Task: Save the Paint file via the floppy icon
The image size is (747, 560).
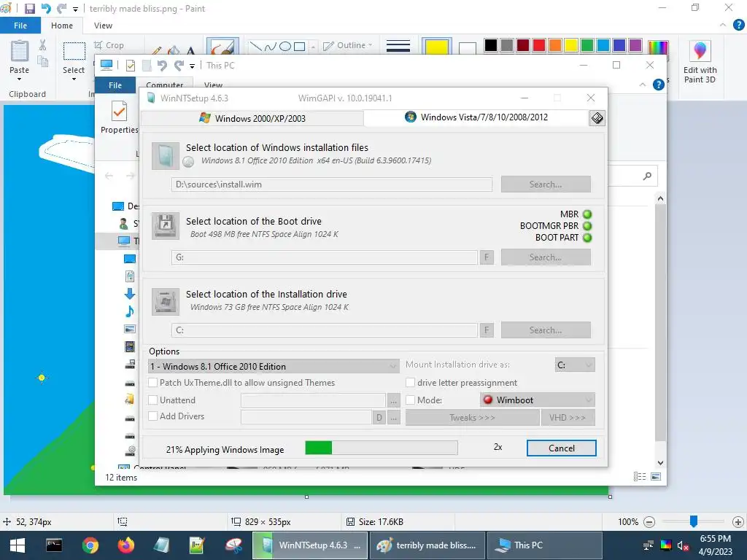Action: [x=29, y=9]
